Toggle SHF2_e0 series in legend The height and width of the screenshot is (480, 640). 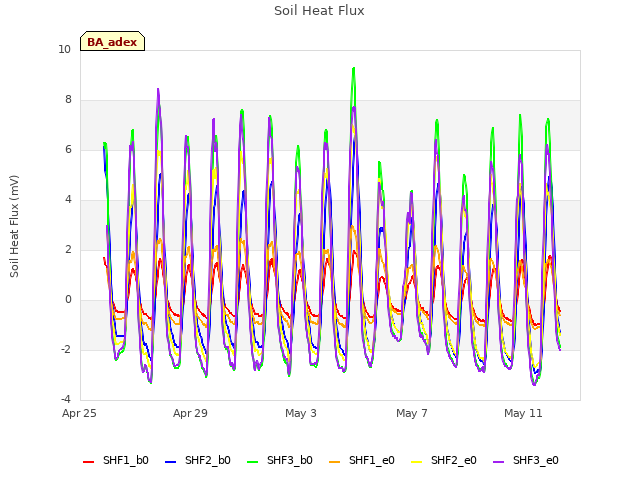click(x=444, y=460)
